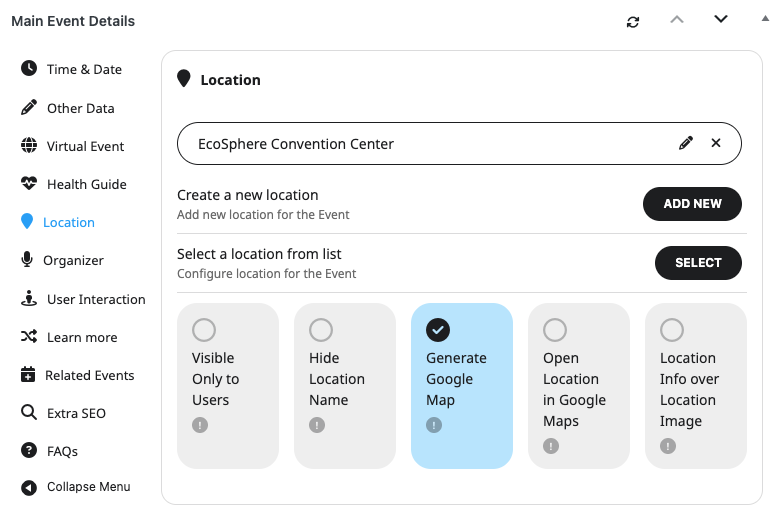Click info icon under Hide Location Name
The width and height of the screenshot is (777, 520).
click(317, 425)
